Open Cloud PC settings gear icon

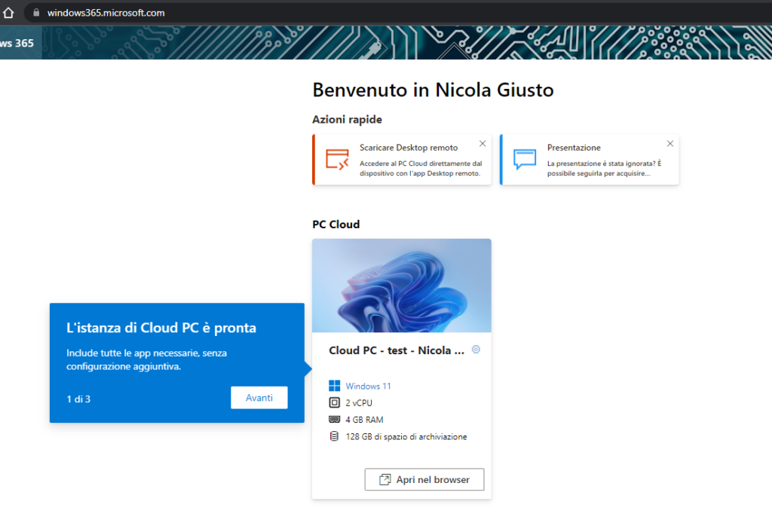coord(476,350)
